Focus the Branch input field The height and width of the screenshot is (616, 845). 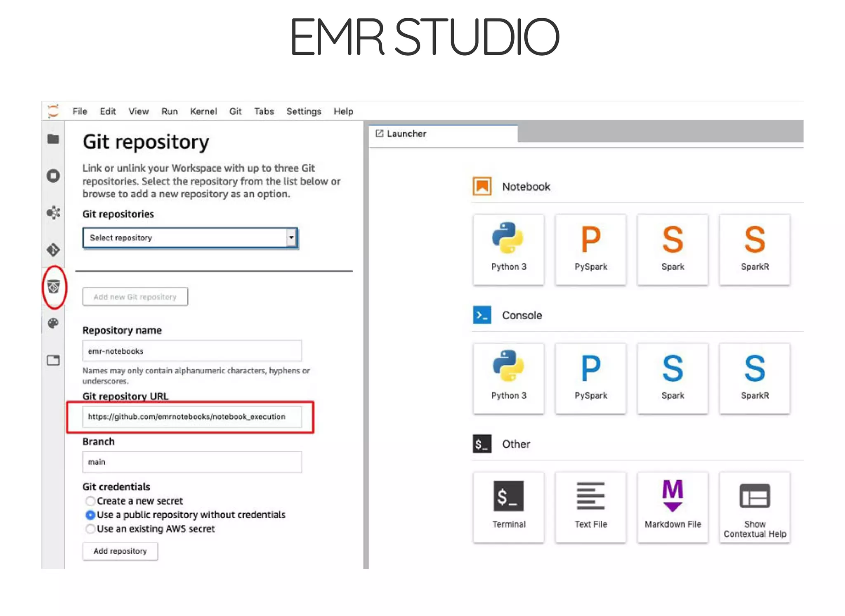coord(192,462)
